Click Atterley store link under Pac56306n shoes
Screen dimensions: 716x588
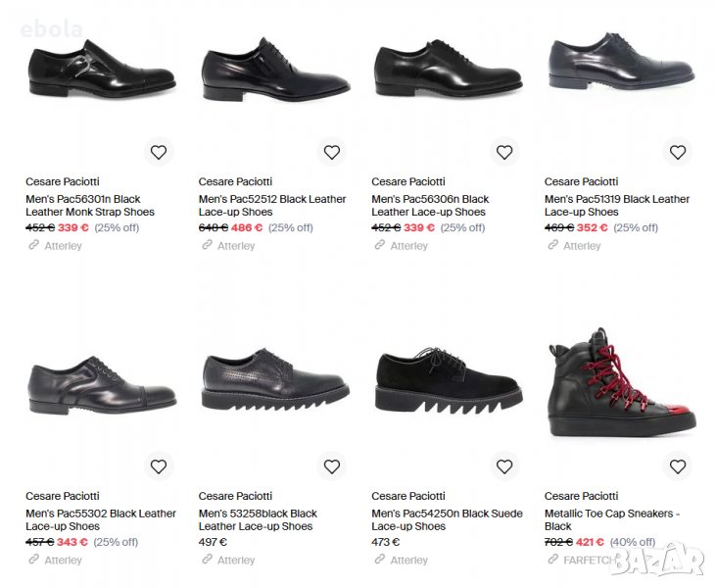click(408, 246)
